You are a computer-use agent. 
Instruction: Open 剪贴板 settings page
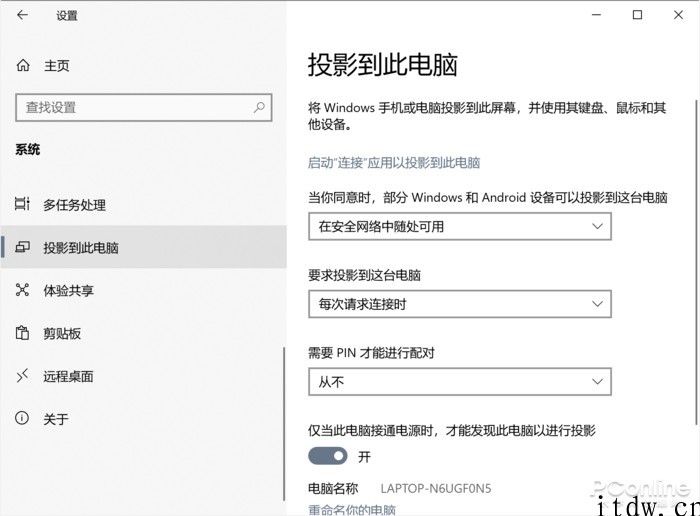[143, 333]
